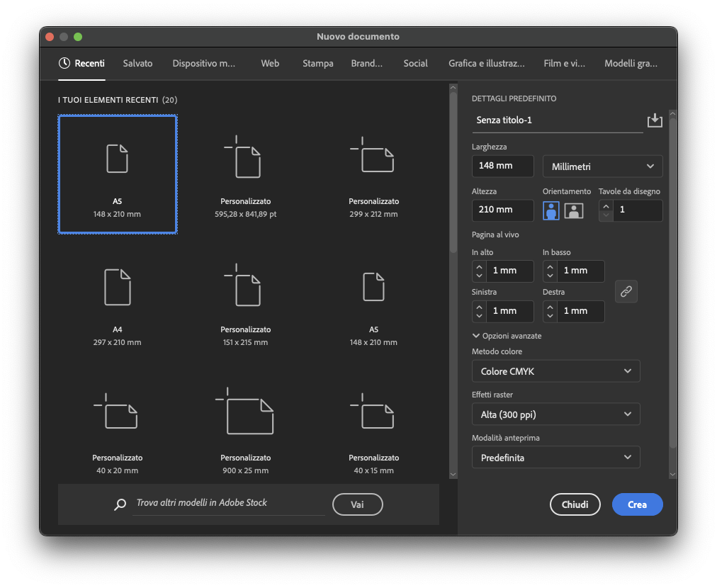717x588 pixels.
Task: Switch to the Stampa tab
Action: click(317, 63)
